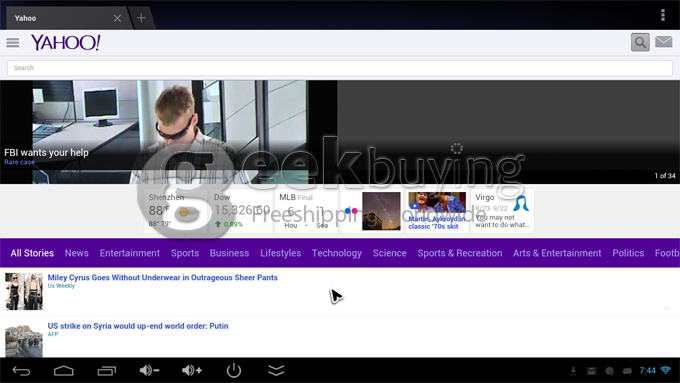The width and height of the screenshot is (680, 383).
Task: Click the magnifier search icon
Action: tap(640, 42)
